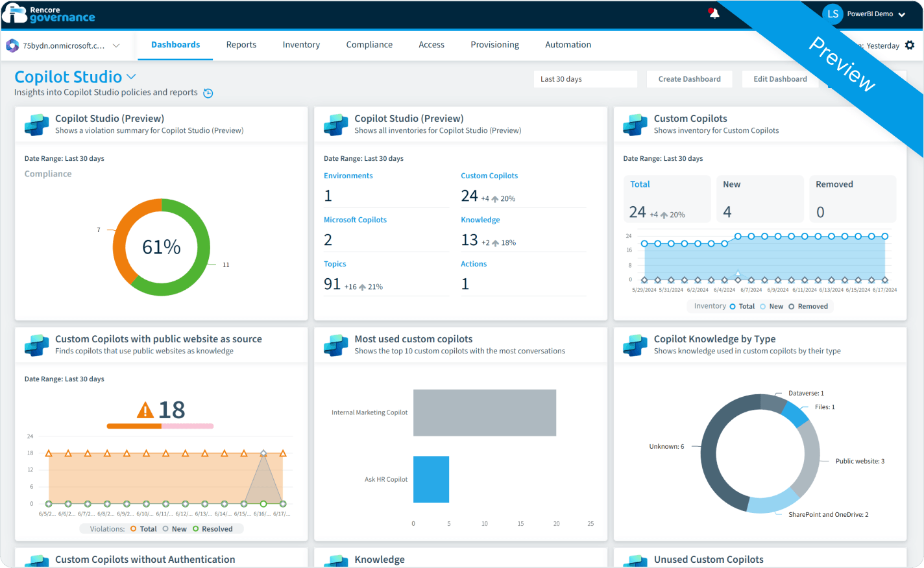
Task: Expand the PowerBI Demo account menu
Action: 902,14
